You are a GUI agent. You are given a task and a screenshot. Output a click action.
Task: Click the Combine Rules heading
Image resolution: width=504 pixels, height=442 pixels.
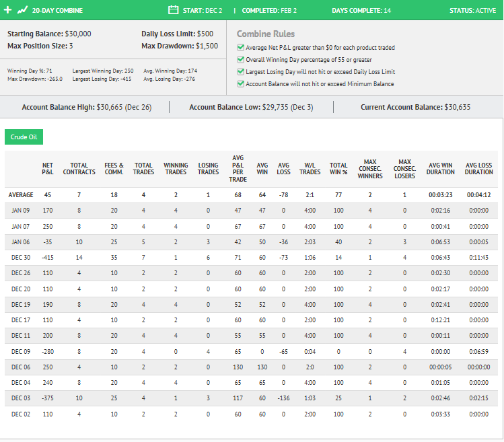point(266,34)
